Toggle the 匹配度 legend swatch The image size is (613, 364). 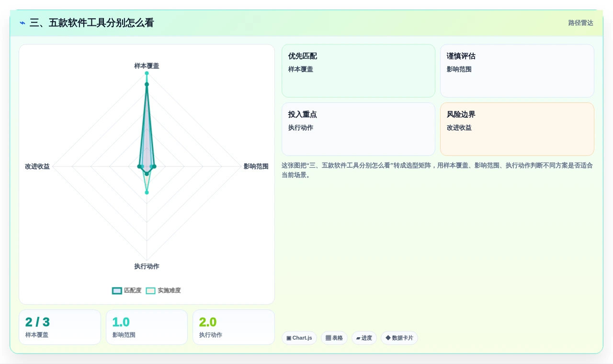tap(117, 290)
